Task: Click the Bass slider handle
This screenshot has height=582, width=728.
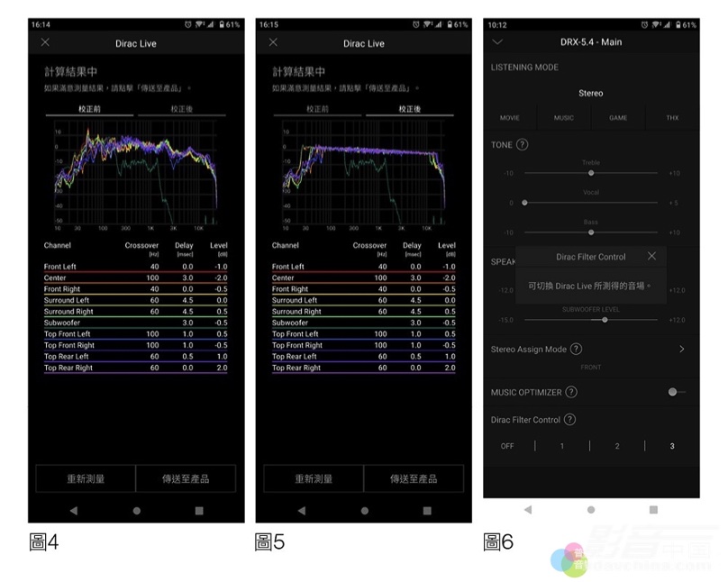Action: pos(591,232)
